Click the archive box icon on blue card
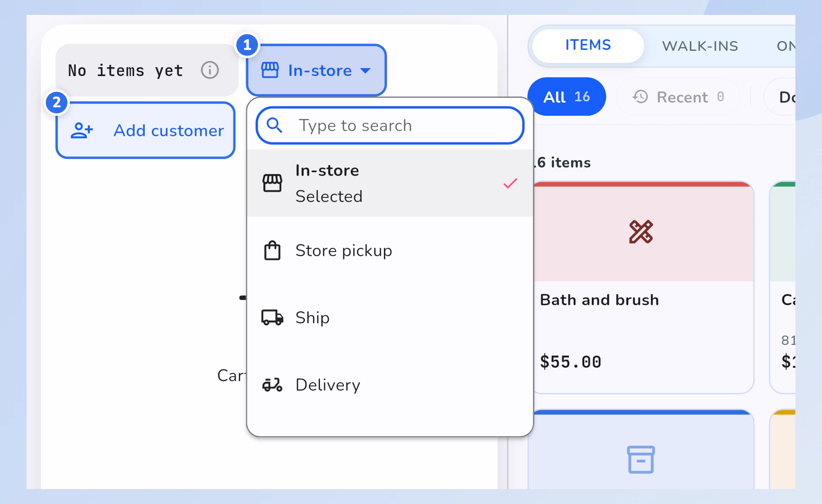This screenshot has width=822, height=504. [x=641, y=460]
